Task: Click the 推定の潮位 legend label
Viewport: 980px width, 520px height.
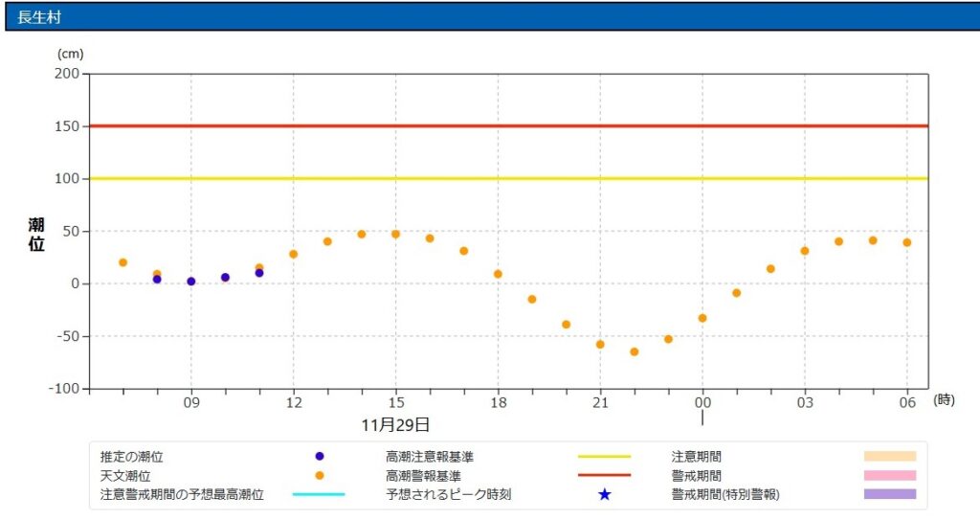Action: (x=131, y=457)
